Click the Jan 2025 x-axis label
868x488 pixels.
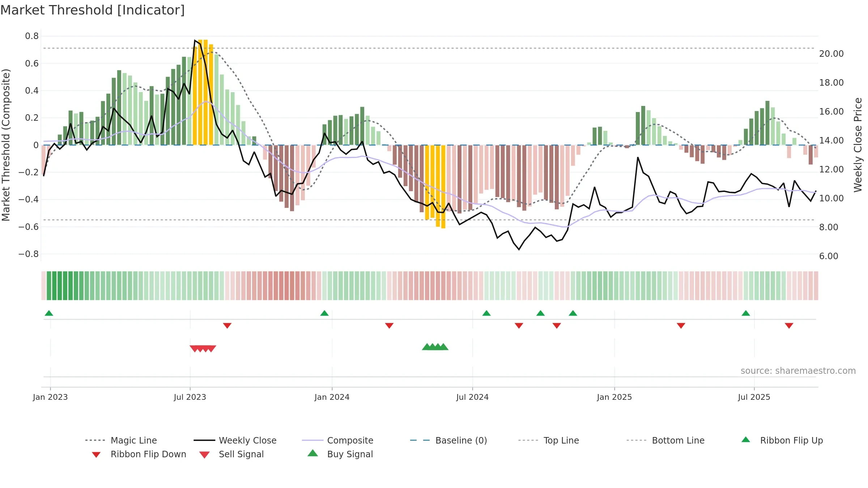coord(614,397)
